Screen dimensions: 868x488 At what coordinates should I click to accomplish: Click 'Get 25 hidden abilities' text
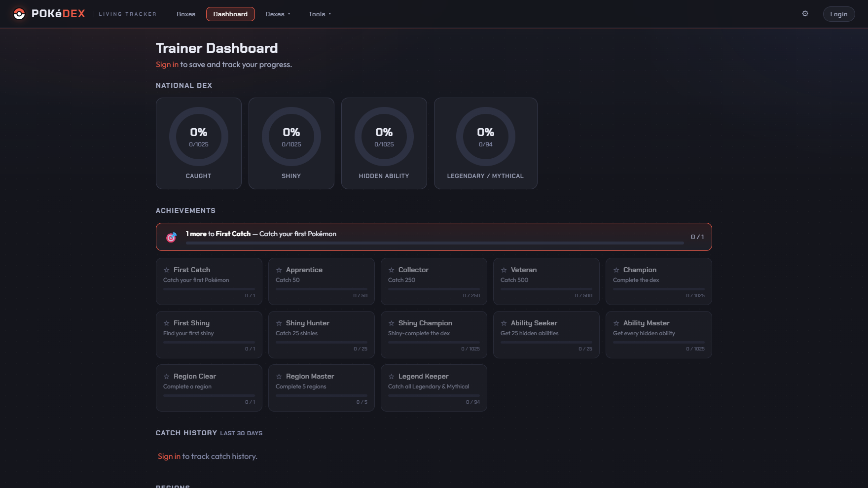(530, 333)
